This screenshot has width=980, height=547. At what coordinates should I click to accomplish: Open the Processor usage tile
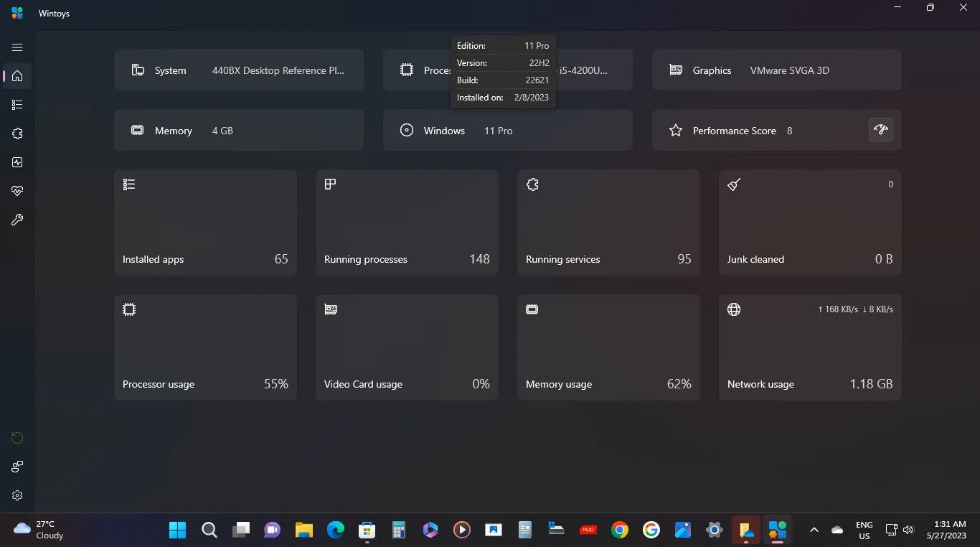coord(205,347)
